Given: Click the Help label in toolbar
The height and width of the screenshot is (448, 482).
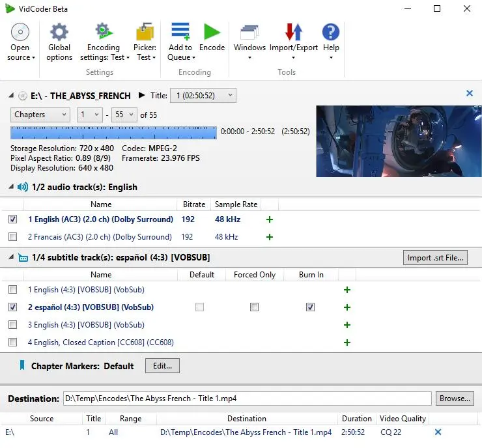Looking at the screenshot, I should click(x=331, y=48).
